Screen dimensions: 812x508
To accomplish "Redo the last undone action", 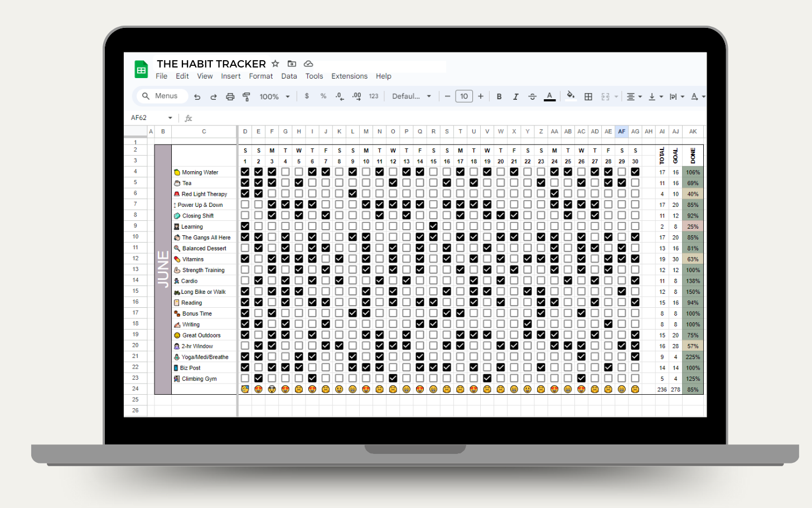I will coord(214,96).
